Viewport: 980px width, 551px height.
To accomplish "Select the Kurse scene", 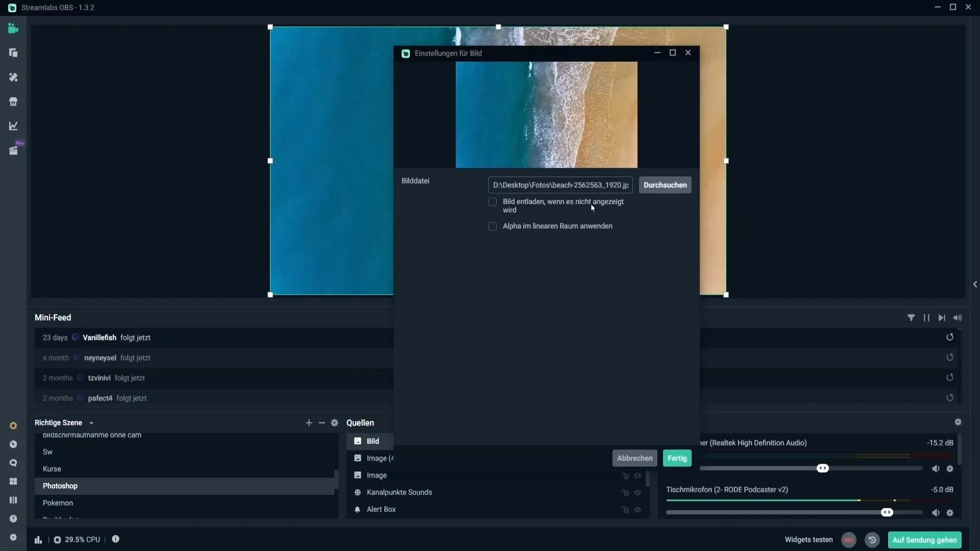I will click(184, 469).
